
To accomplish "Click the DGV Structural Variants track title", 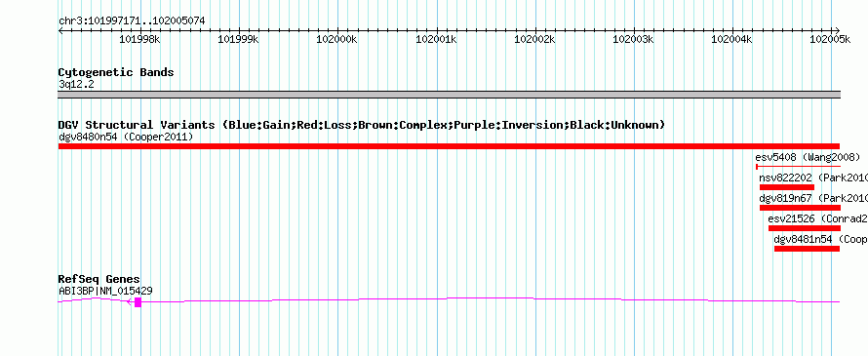I will pos(362,125).
